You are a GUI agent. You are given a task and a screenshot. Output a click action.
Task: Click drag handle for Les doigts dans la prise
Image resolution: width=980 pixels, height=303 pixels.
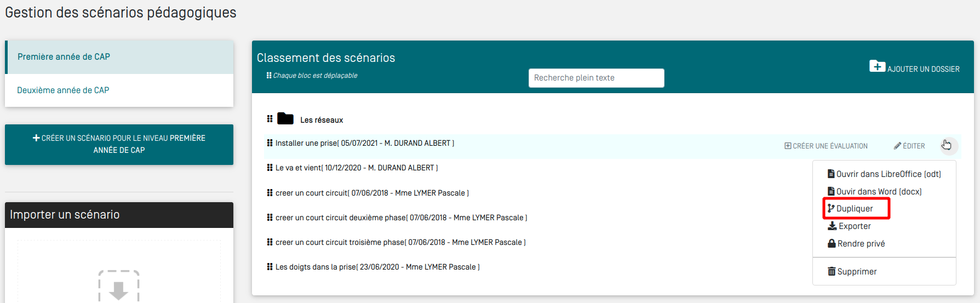click(x=270, y=267)
